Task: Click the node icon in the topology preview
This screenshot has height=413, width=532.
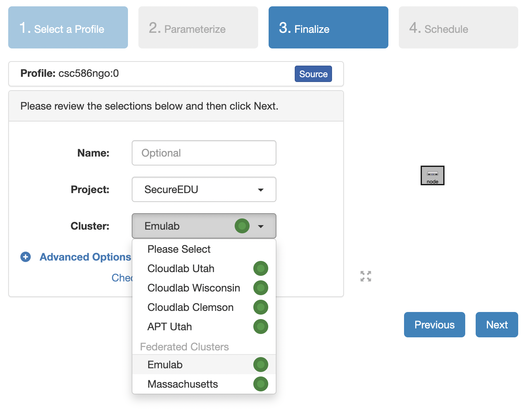Action: point(432,175)
